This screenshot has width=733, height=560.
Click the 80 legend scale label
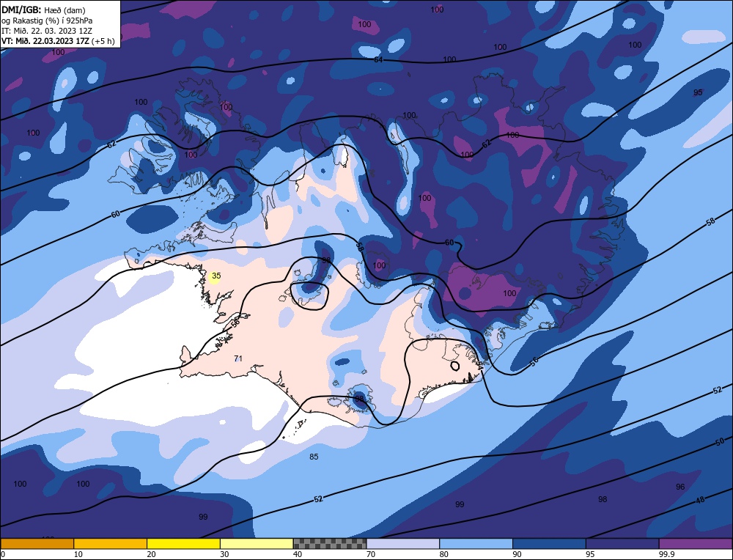pos(443,554)
